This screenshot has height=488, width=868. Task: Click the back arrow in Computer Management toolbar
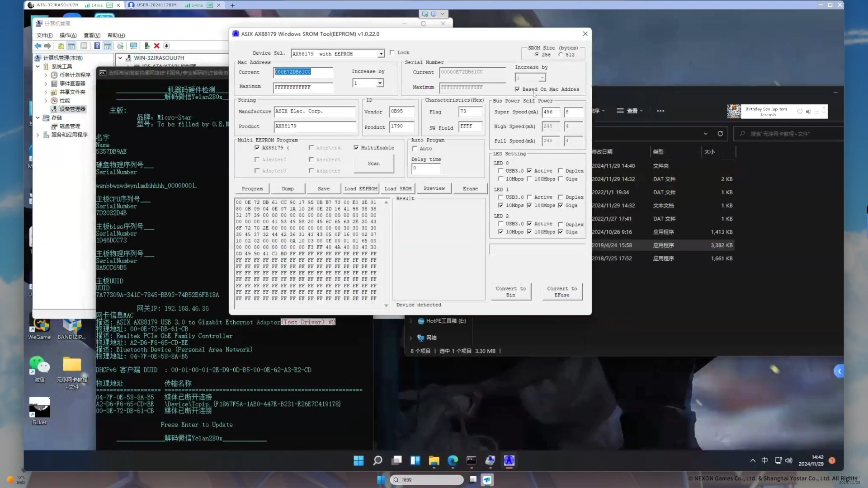tap(38, 46)
